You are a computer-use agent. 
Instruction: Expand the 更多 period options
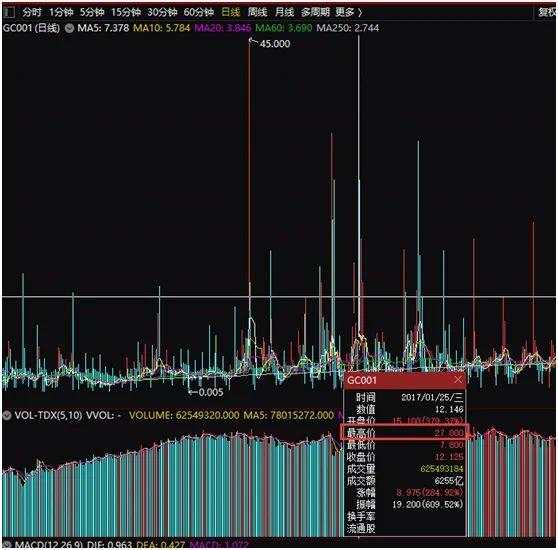pos(348,13)
